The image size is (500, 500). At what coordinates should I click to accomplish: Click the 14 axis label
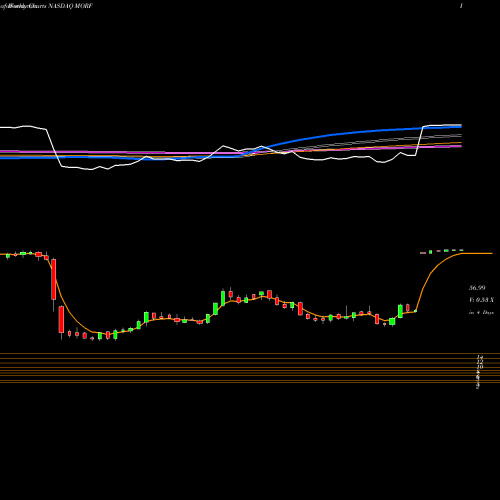[x=479, y=357]
